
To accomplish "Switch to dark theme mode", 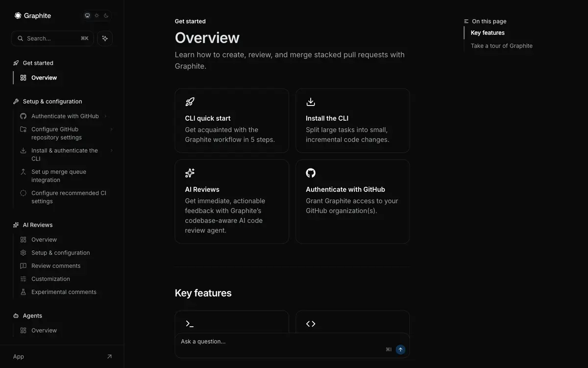I will tap(106, 16).
